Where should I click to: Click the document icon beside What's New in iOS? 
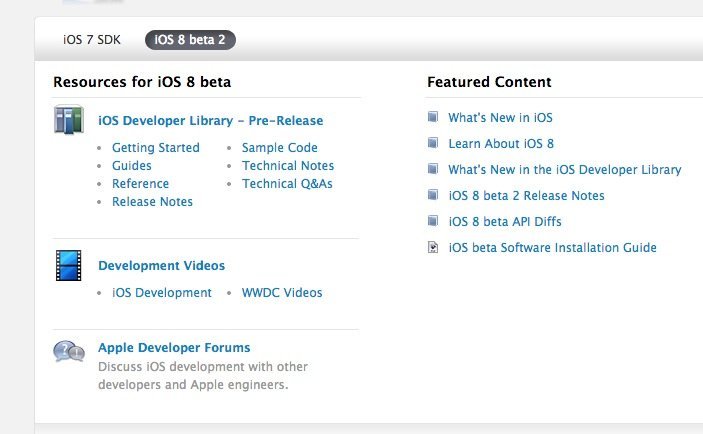click(433, 117)
